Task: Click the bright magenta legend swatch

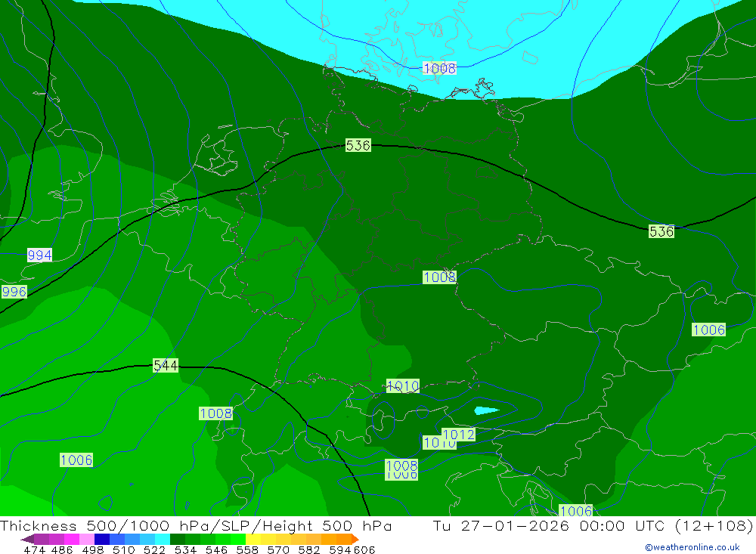Action: [72, 539]
